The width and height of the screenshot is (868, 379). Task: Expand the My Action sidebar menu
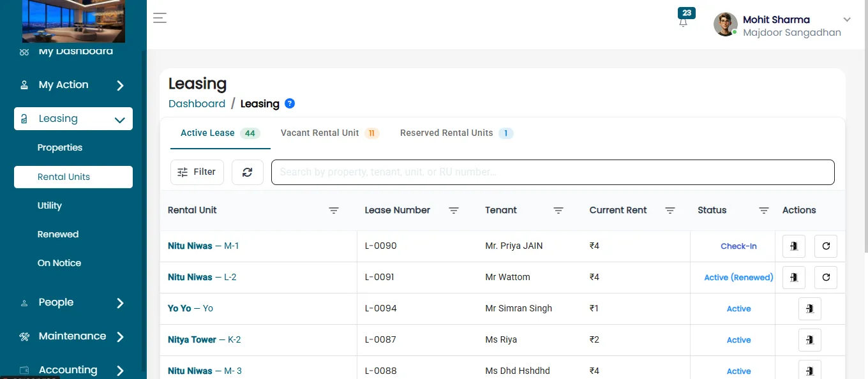(x=73, y=85)
